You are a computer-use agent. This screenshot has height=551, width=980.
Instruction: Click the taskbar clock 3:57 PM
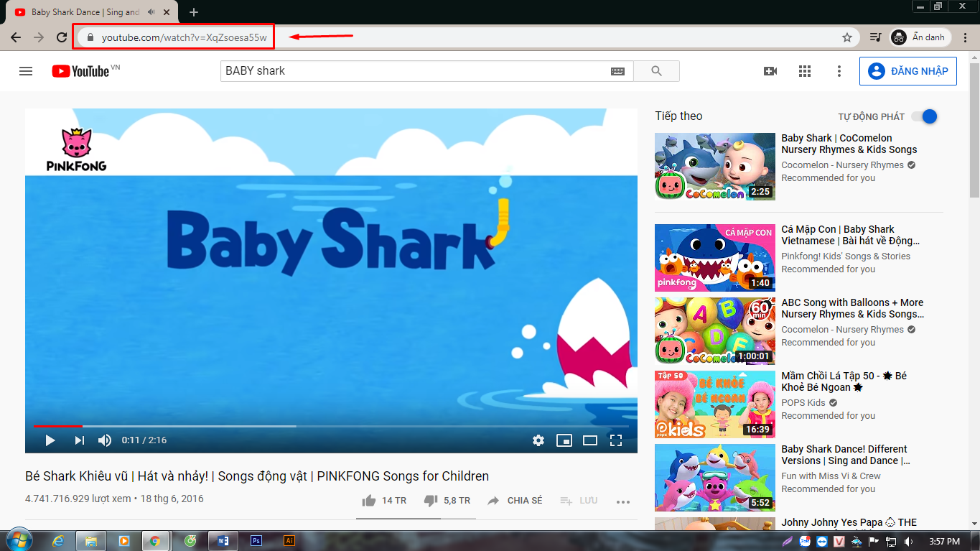943,541
